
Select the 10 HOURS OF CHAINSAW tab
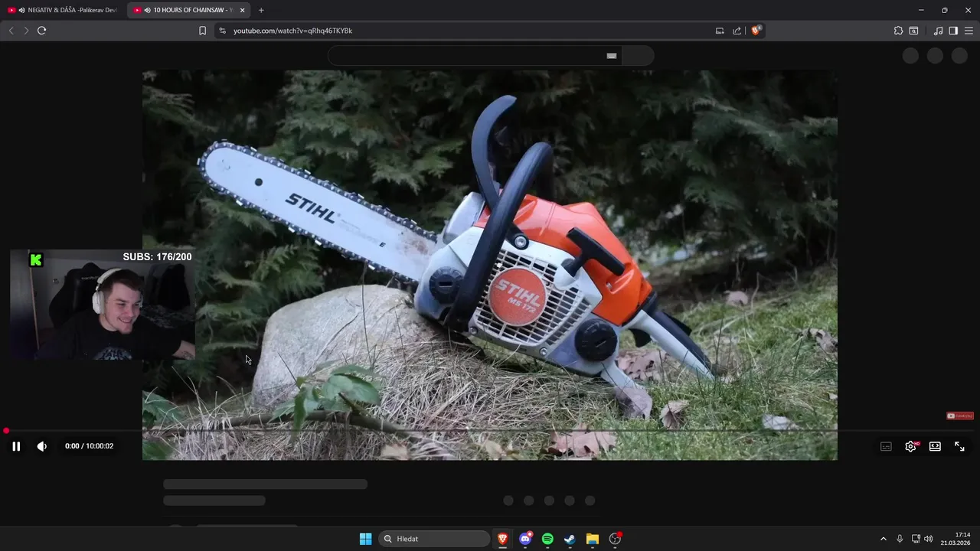pyautogui.click(x=188, y=10)
